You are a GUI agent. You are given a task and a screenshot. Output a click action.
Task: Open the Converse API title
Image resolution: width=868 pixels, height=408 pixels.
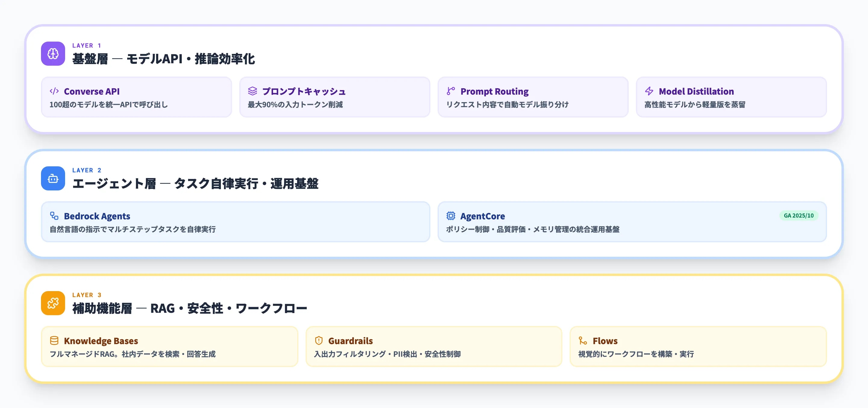tap(92, 91)
